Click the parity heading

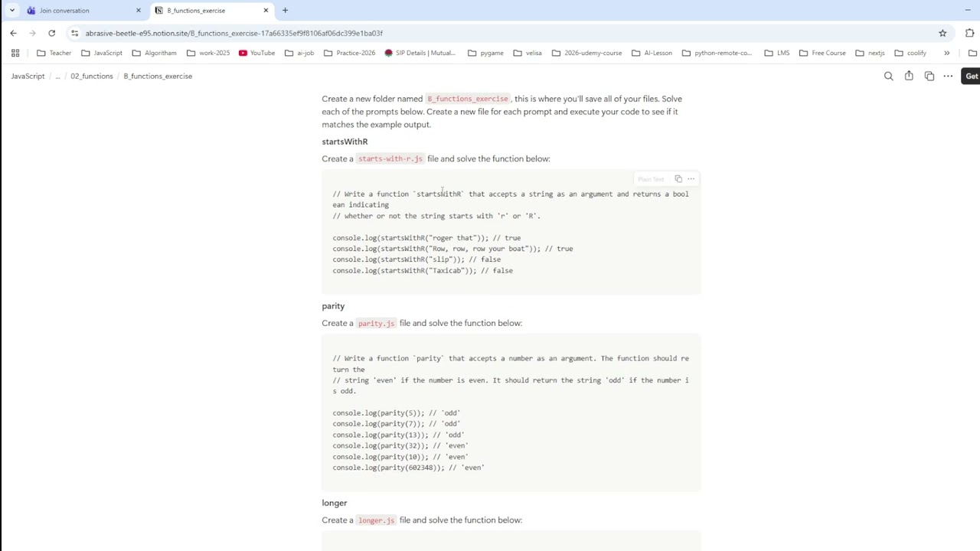coord(333,306)
